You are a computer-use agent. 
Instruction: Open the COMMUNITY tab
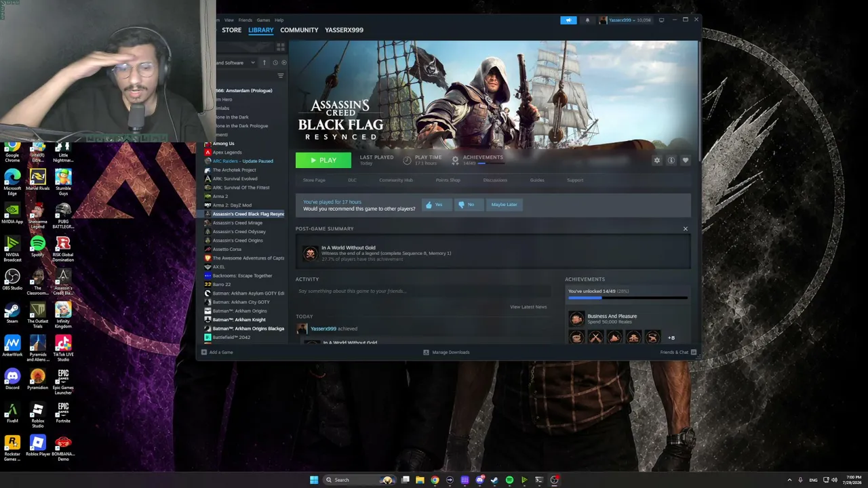coord(299,30)
